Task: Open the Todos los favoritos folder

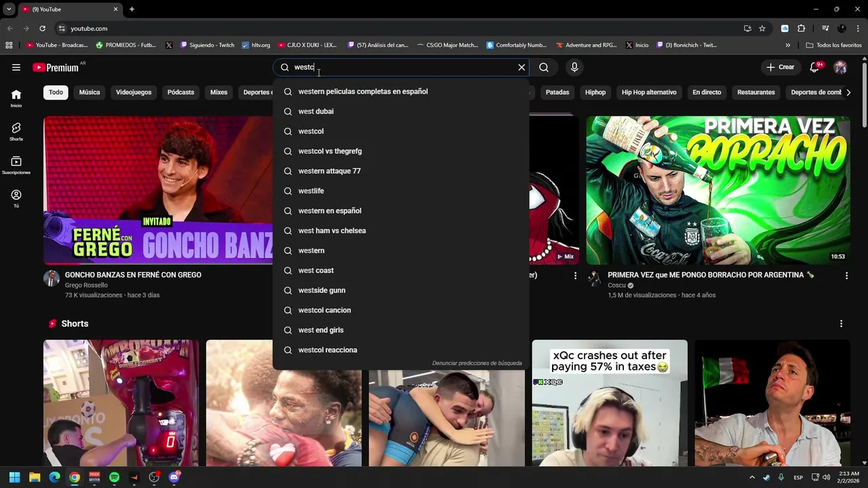Action: [x=834, y=45]
